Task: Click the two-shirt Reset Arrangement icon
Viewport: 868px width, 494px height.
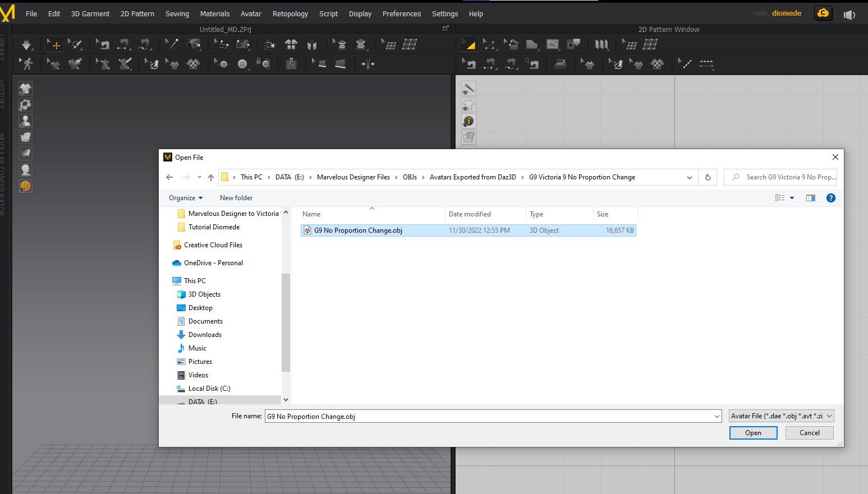Action: 291,45
